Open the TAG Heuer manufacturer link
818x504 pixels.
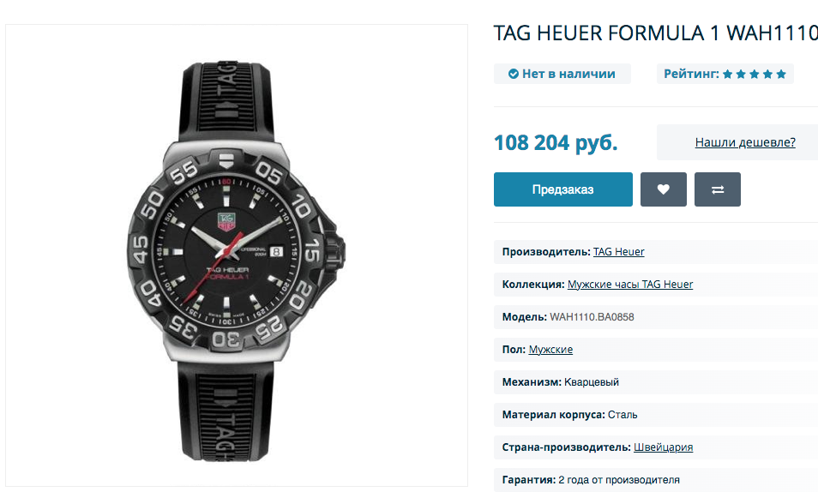pyautogui.click(x=619, y=252)
